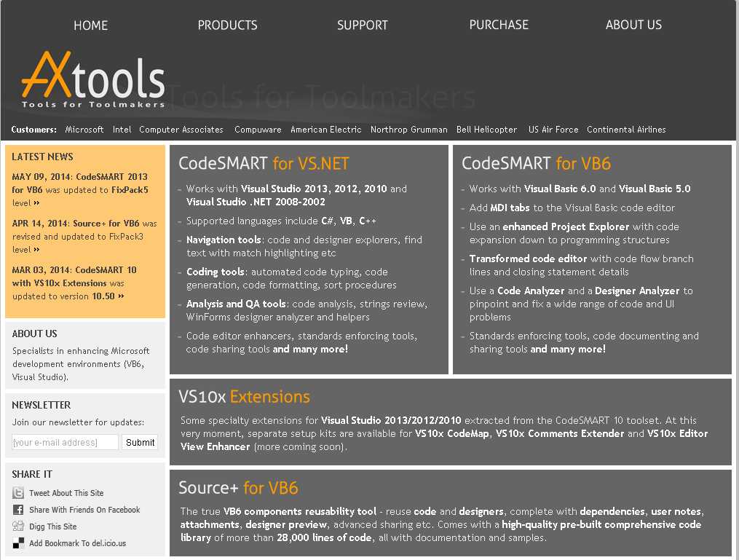739x560 pixels.
Task: Click the SHARE IT sidebar heading
Action: 32,474
